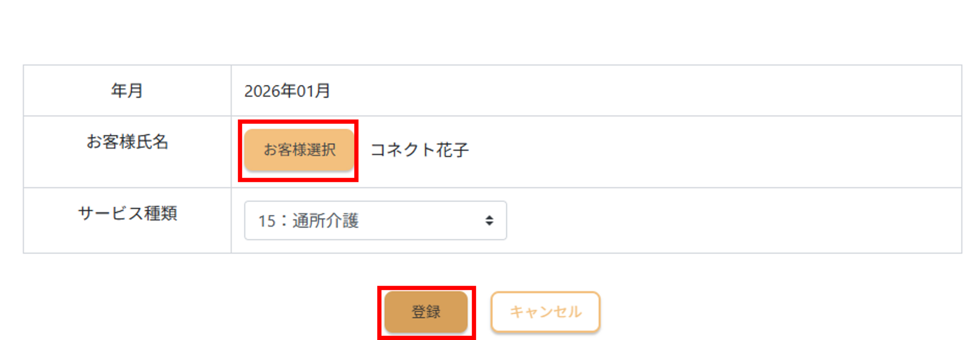
Task: Click the キャンセル button
Action: pos(545,312)
